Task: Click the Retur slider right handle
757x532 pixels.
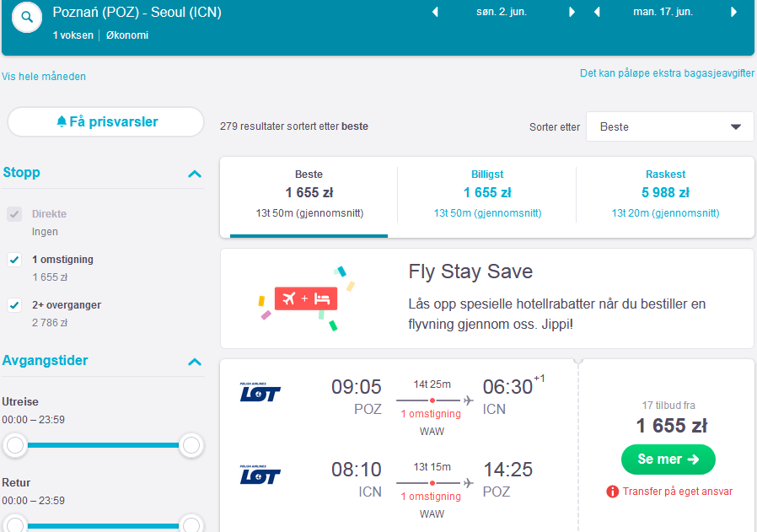Action: tap(191, 525)
